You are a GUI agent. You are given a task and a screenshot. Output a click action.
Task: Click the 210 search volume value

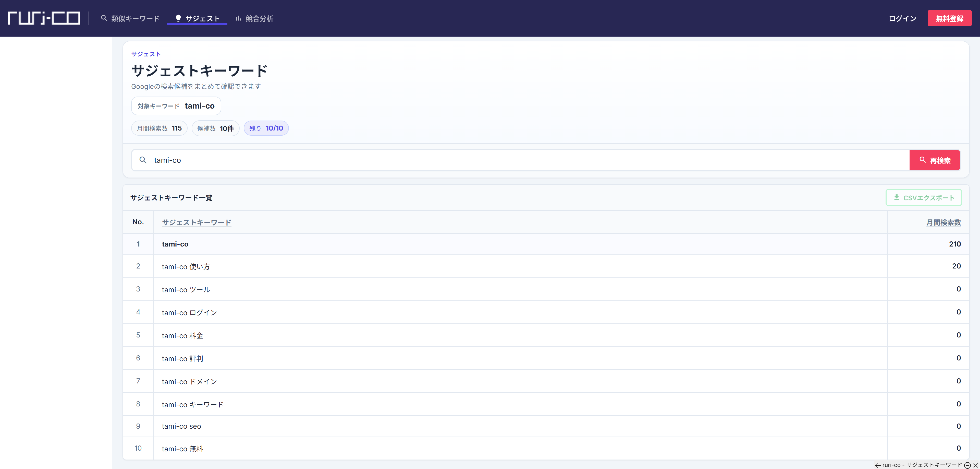pos(955,244)
